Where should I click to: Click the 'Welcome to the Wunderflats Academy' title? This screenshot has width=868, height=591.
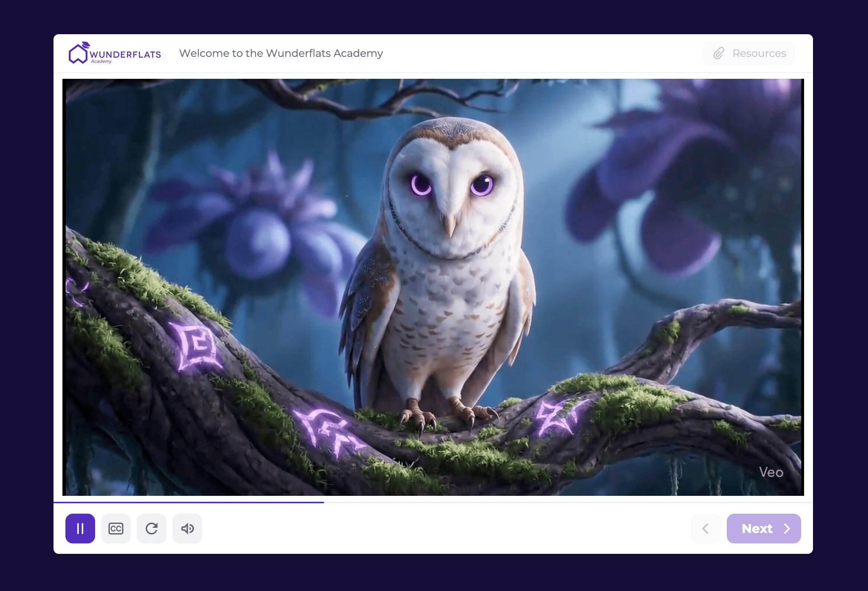[x=281, y=53]
